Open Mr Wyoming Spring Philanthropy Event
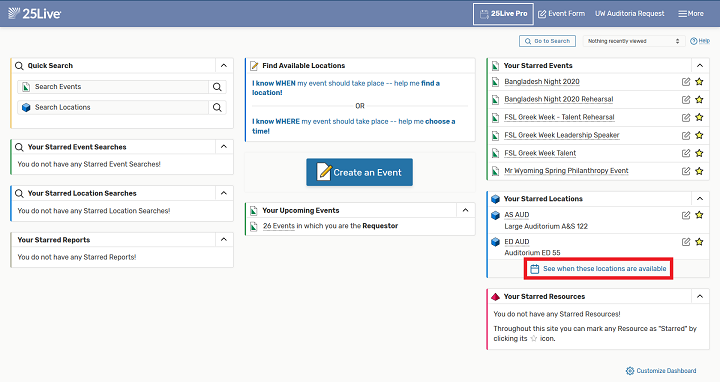 pyautogui.click(x=566, y=171)
